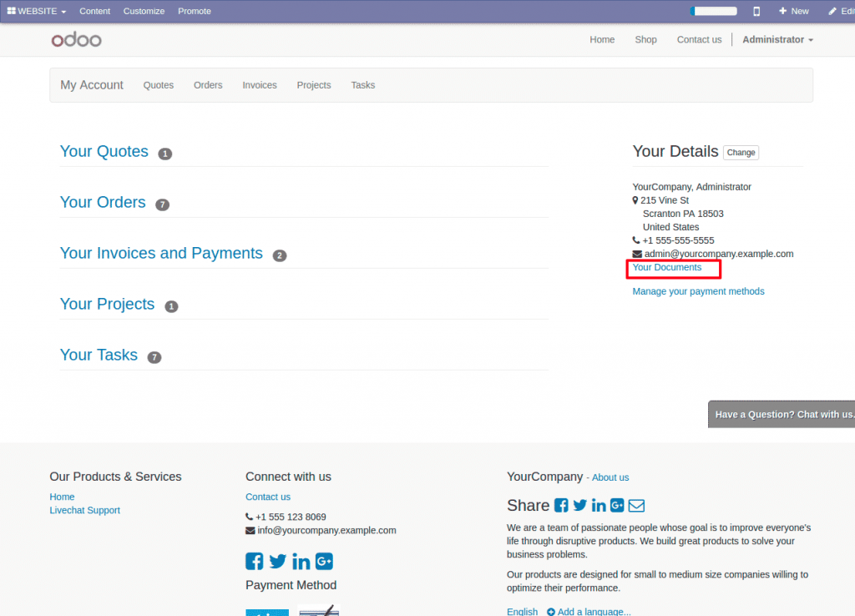Open Twitter under Connect with us
The width and height of the screenshot is (855, 616).
[x=277, y=562]
